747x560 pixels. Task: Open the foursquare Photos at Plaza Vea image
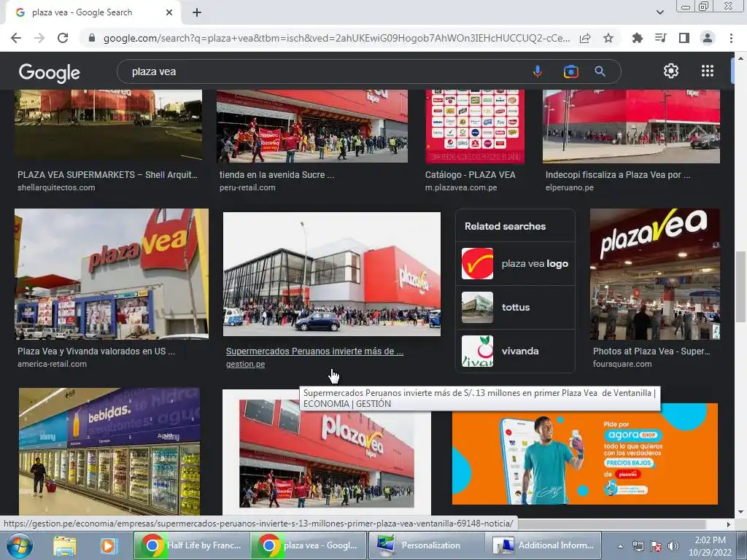pyautogui.click(x=655, y=274)
